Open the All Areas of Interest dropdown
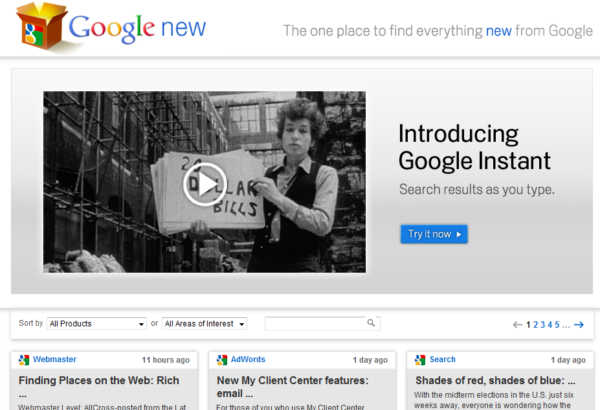Viewport: 600px width, 410px height. pyautogui.click(x=204, y=323)
